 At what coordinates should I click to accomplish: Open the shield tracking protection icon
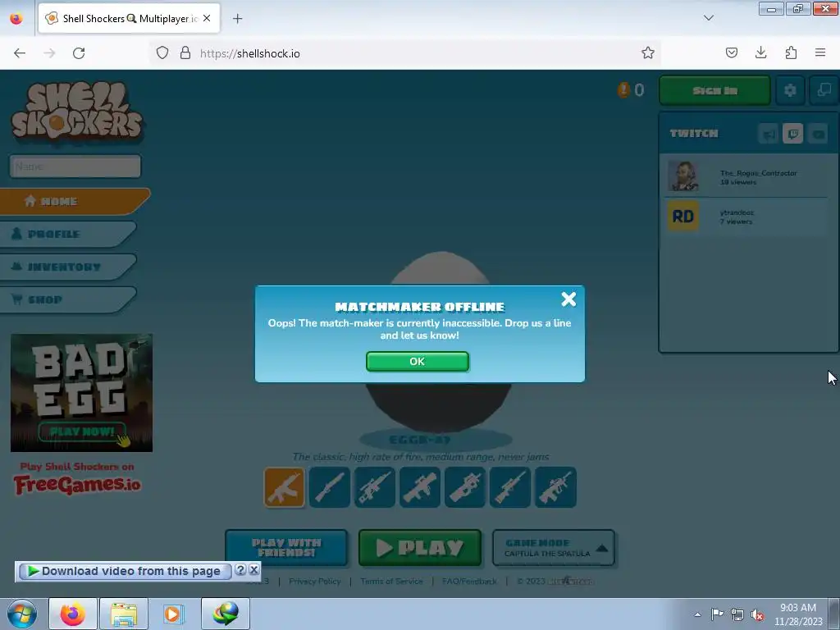pyautogui.click(x=162, y=53)
